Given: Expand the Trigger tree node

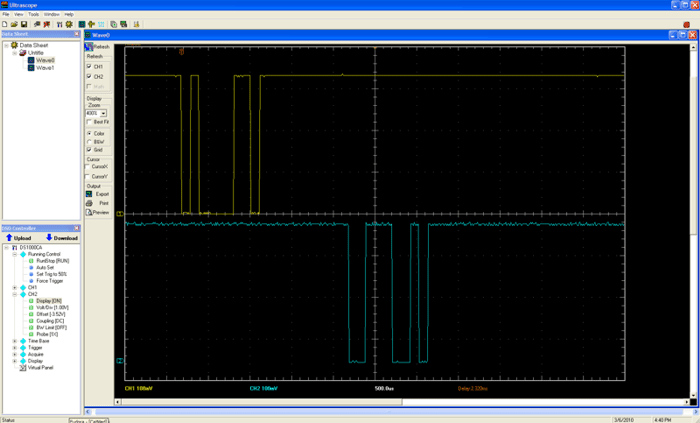Looking at the screenshot, I should (x=14, y=347).
